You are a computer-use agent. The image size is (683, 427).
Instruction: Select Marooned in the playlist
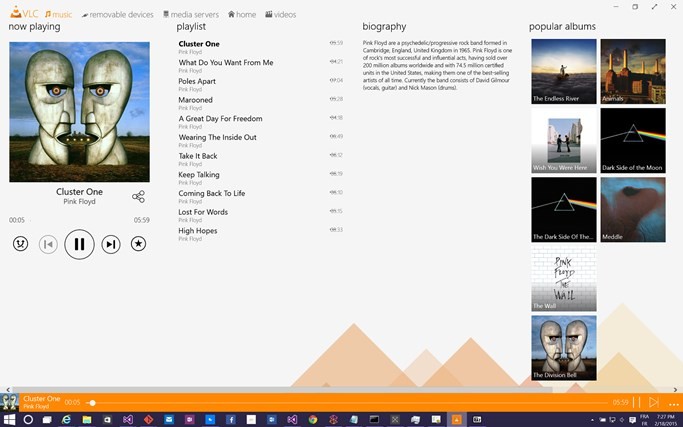click(x=260, y=103)
